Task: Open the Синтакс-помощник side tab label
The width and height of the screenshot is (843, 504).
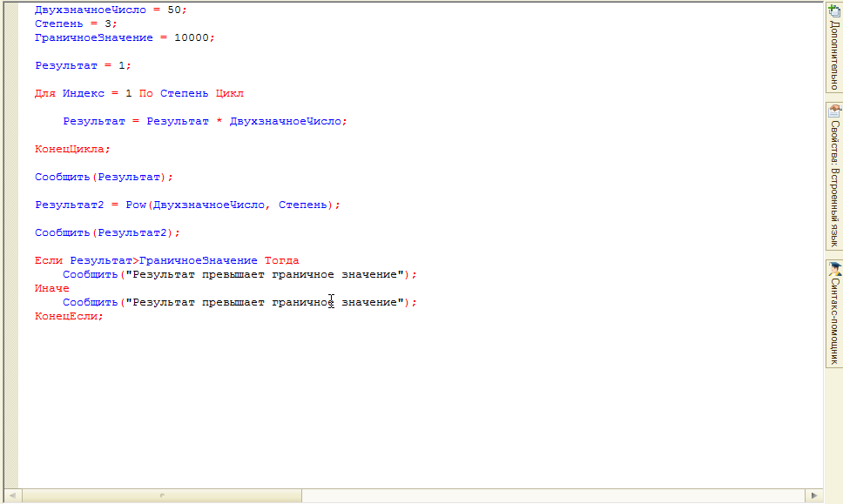Action: click(x=834, y=321)
